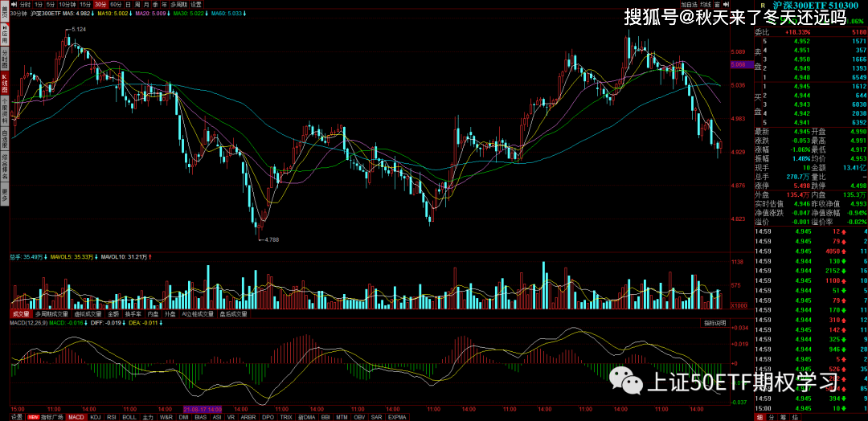This screenshot has height=421, width=868.
Task: Open 设置 in the top period bar
Action: tap(196, 4)
